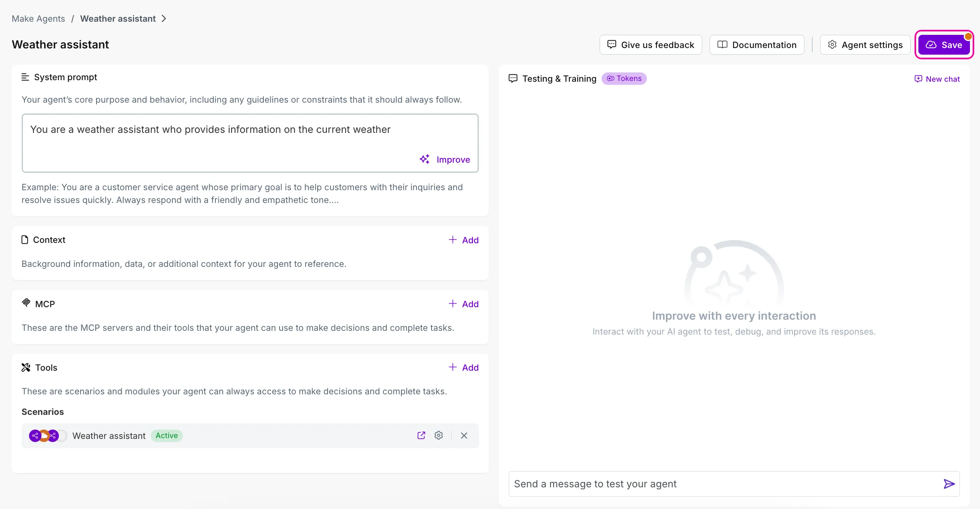Screen dimensions: 980x509
Task: Click the MCP section icon
Action: [x=26, y=303]
